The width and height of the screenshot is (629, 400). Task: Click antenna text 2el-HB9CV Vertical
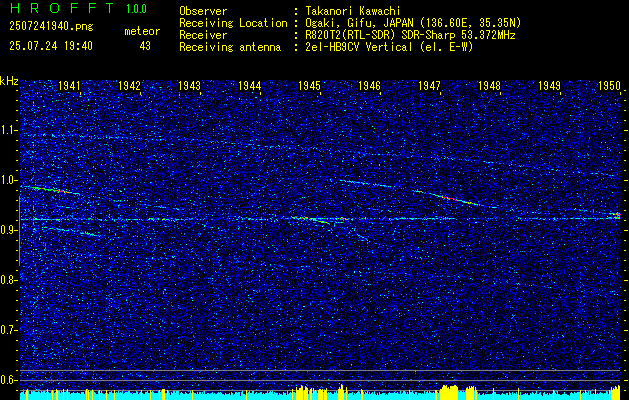358,47
